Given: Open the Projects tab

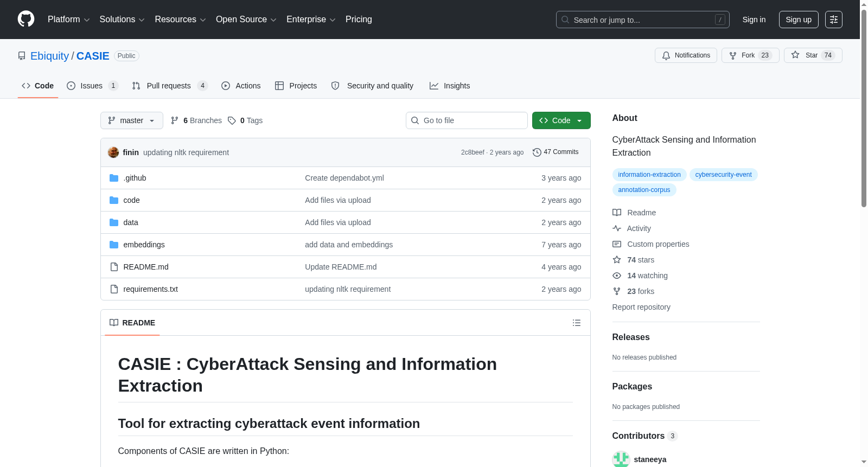Looking at the screenshot, I should pyautogui.click(x=296, y=86).
